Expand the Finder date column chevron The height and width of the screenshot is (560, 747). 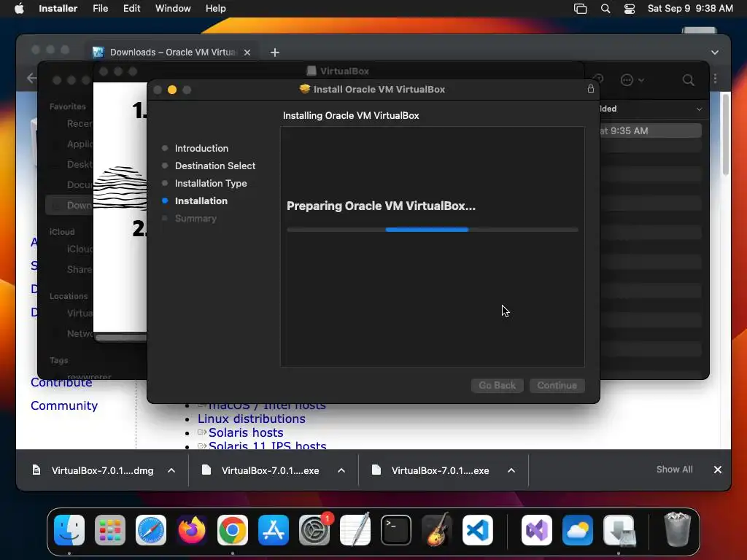pos(699,109)
